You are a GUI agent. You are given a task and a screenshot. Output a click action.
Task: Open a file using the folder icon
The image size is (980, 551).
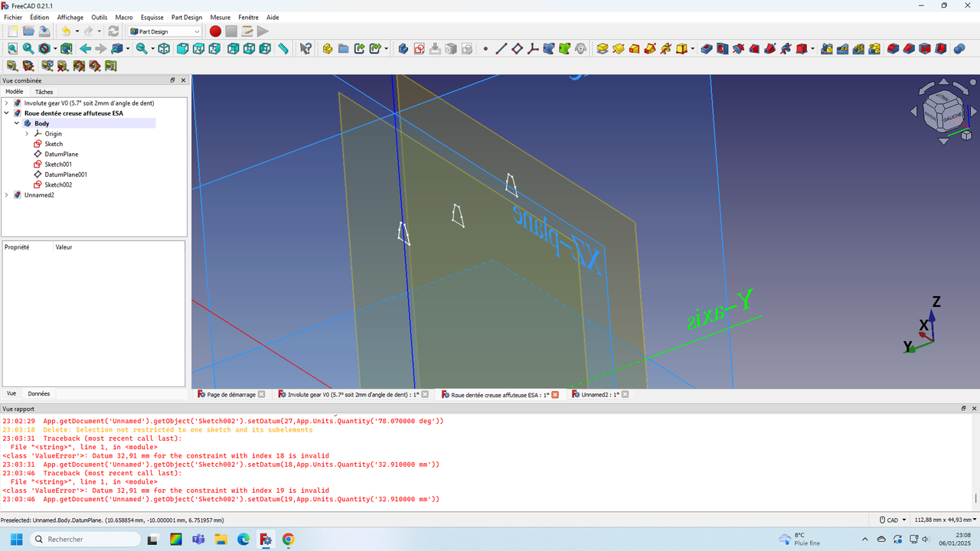point(28,31)
